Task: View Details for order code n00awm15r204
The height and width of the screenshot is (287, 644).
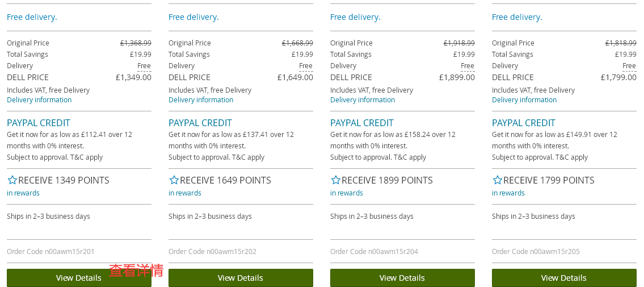Action: click(402, 278)
